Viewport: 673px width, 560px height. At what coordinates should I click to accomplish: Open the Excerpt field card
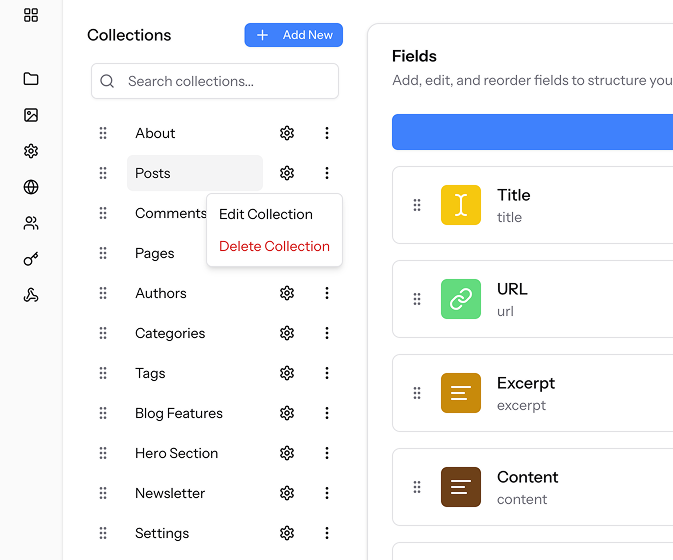tap(532, 393)
